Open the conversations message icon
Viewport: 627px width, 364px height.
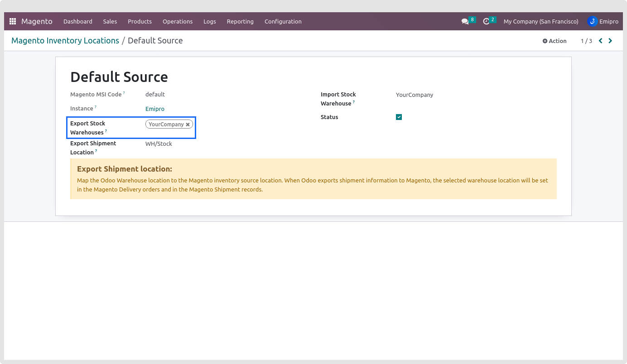465,21
